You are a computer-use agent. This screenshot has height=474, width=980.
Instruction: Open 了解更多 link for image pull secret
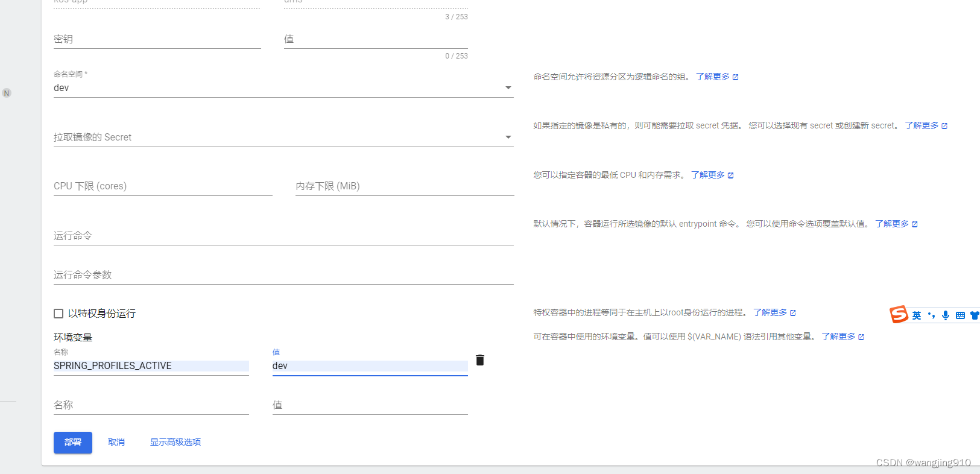pyautogui.click(x=926, y=125)
